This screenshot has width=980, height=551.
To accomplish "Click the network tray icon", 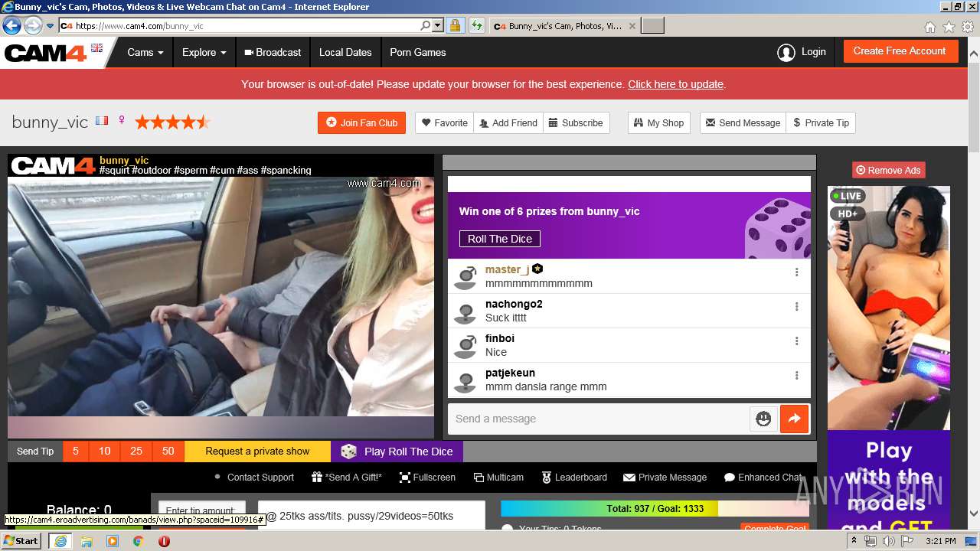I will pos(871,541).
